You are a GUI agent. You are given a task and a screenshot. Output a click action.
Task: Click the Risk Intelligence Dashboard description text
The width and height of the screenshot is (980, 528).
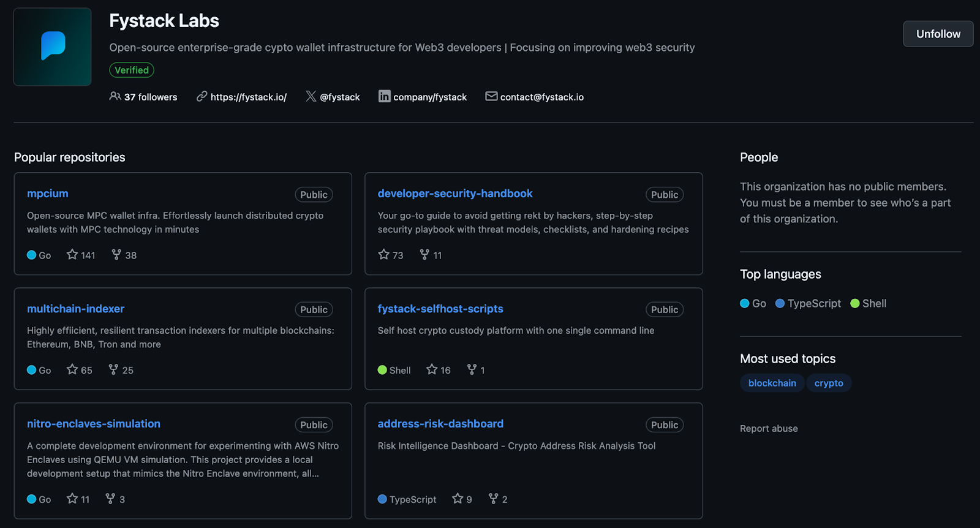tap(516, 446)
